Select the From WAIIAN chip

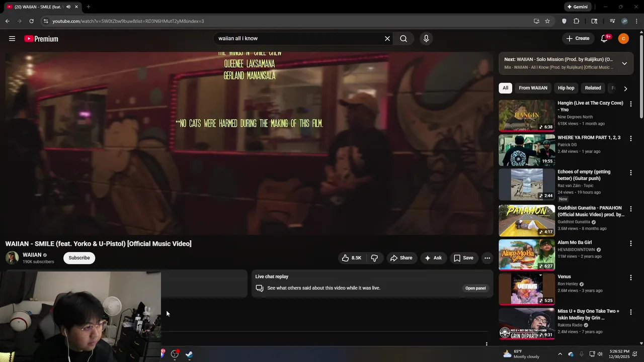(x=533, y=88)
